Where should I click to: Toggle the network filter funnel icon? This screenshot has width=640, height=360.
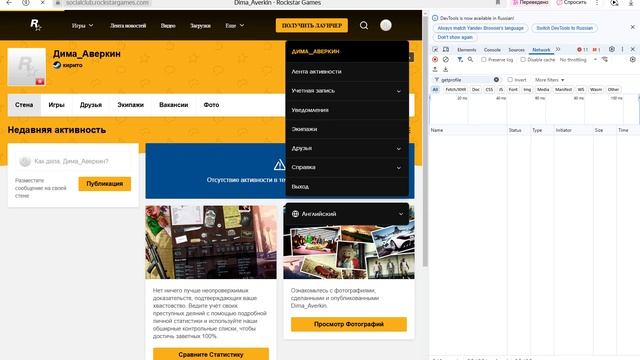tap(460, 60)
